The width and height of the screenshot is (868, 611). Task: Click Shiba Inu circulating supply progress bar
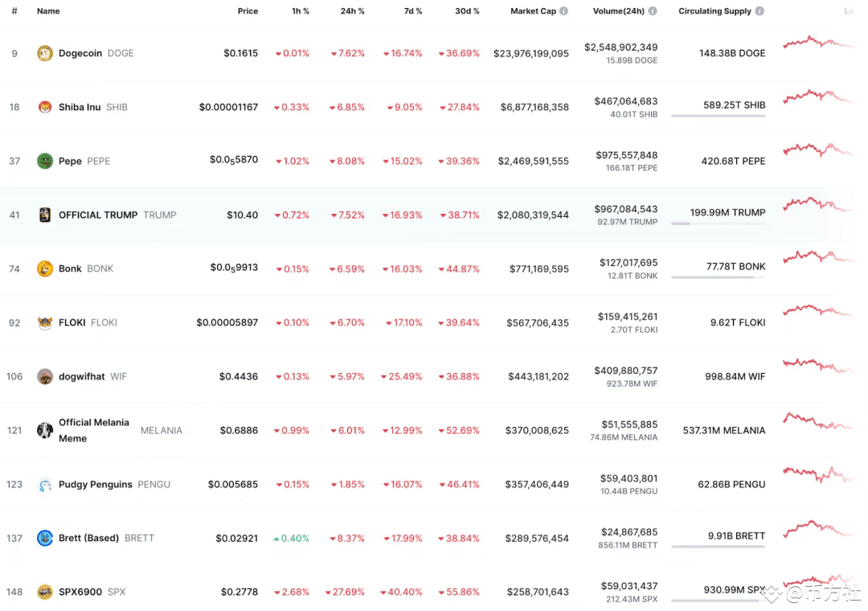718,116
